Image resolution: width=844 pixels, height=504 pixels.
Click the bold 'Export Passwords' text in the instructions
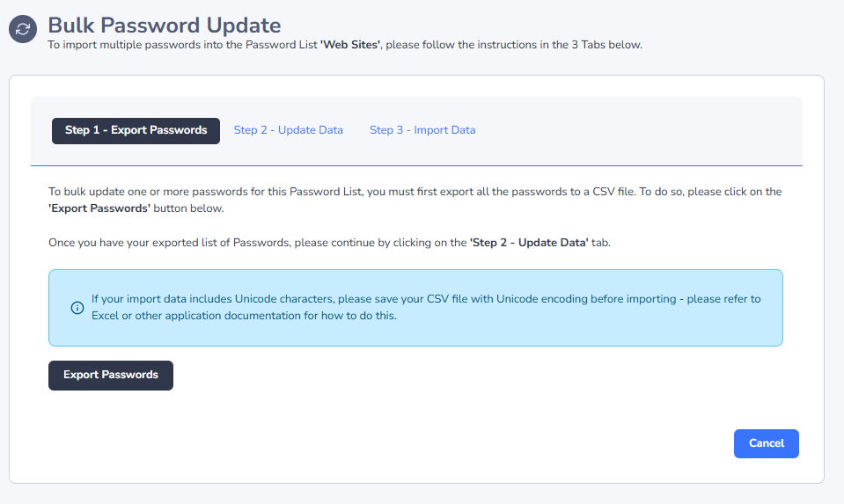tap(99, 208)
